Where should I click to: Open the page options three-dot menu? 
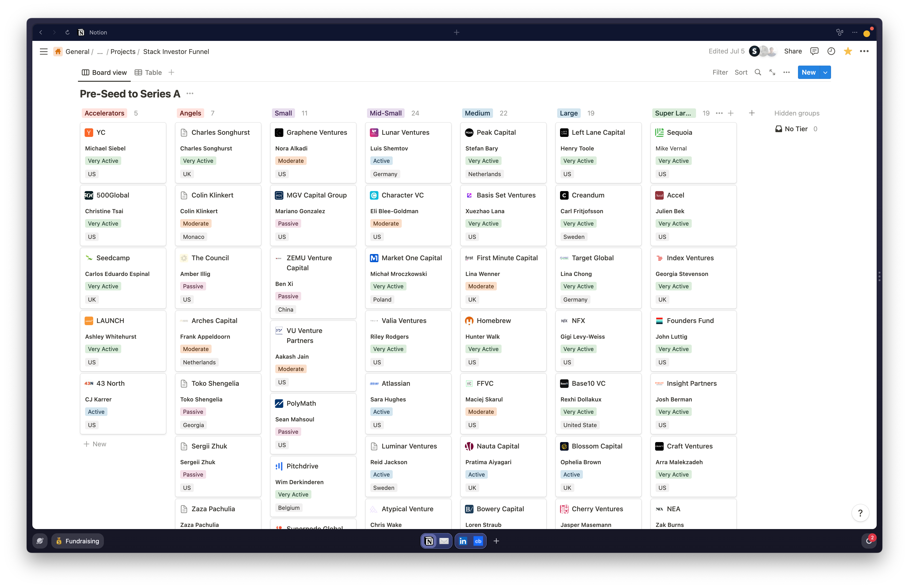coord(864,51)
